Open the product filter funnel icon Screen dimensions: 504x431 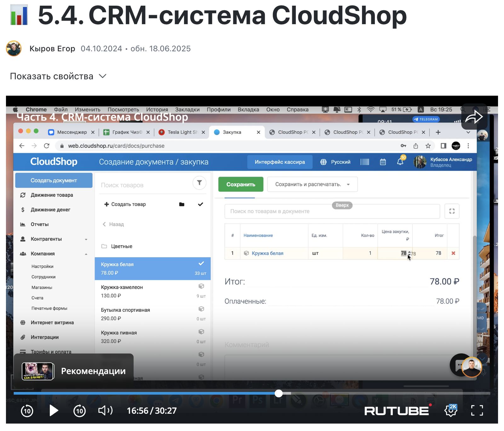(x=199, y=183)
